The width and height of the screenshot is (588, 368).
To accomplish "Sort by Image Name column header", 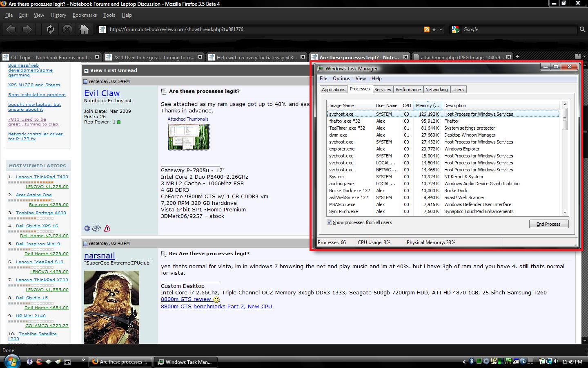I will 350,105.
